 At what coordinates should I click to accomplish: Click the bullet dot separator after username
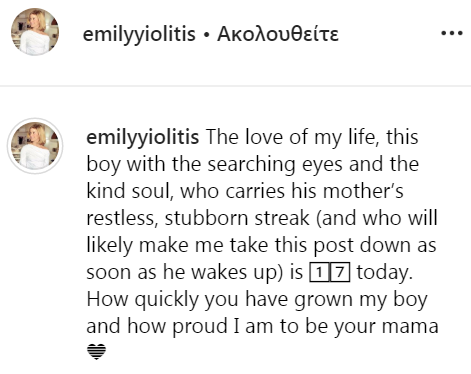pos(206,35)
